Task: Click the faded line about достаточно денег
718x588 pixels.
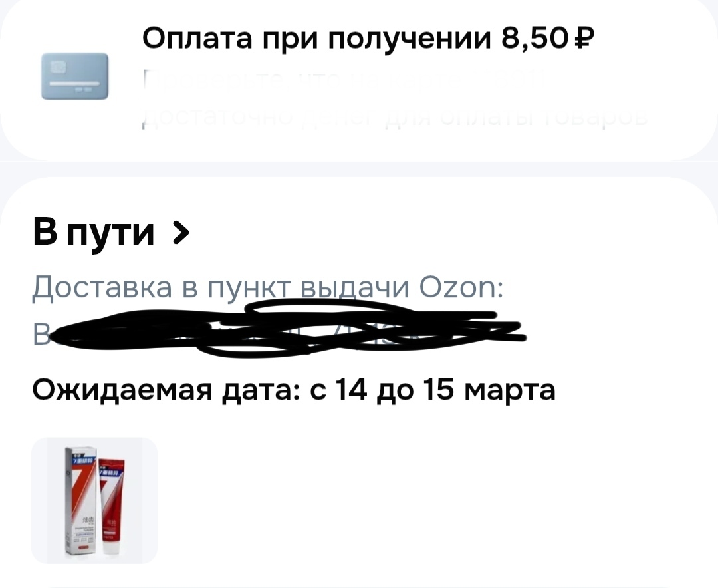Action: point(396,117)
